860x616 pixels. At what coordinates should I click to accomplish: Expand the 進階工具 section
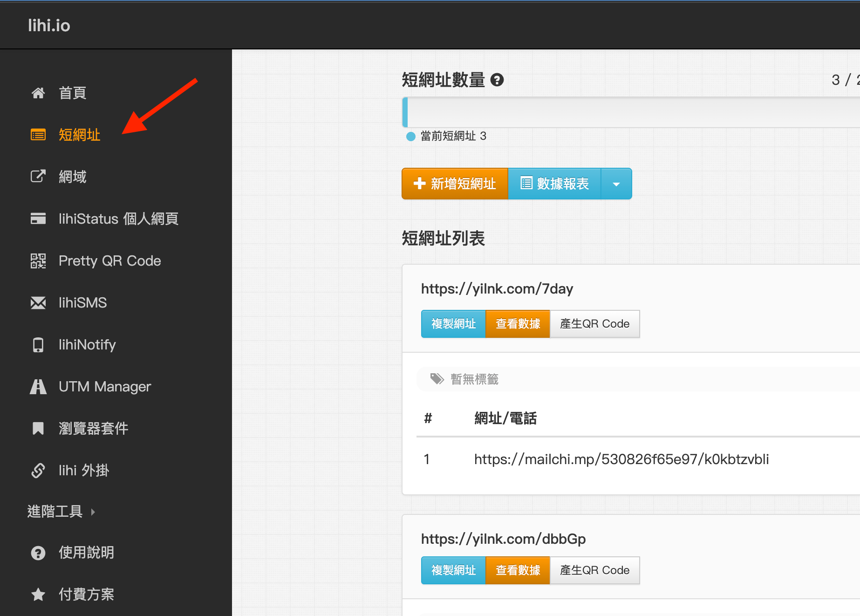[x=61, y=512]
